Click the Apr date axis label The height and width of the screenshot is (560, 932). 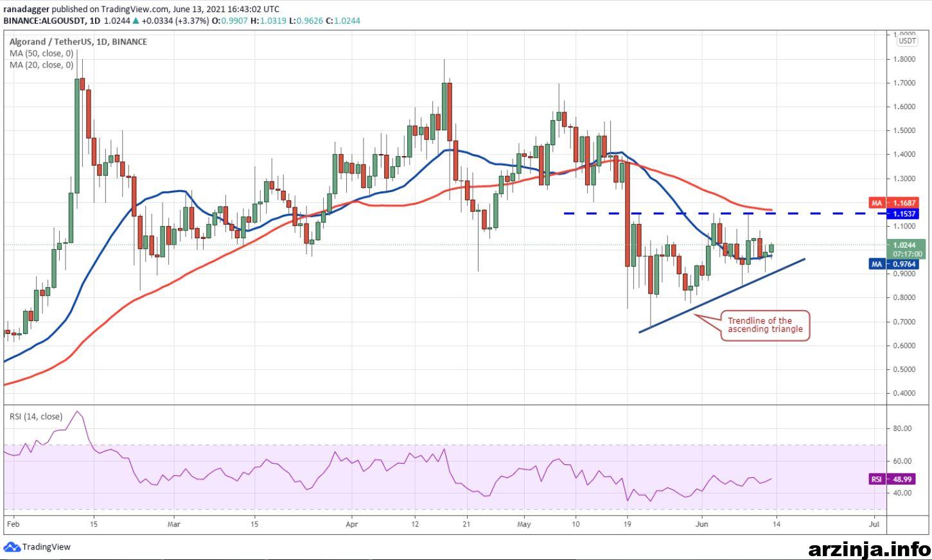click(351, 524)
